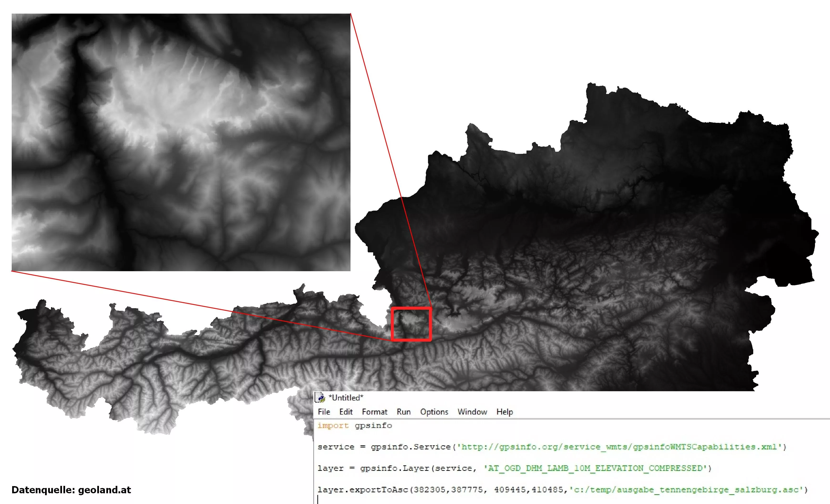Click the enlarged Tennengebirge elevation inset image

tap(181, 142)
